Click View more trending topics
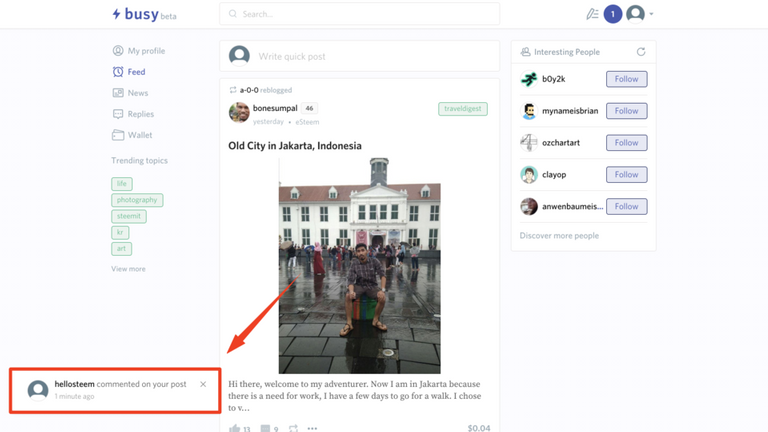Viewport: 768px width, 432px height. pos(128,269)
